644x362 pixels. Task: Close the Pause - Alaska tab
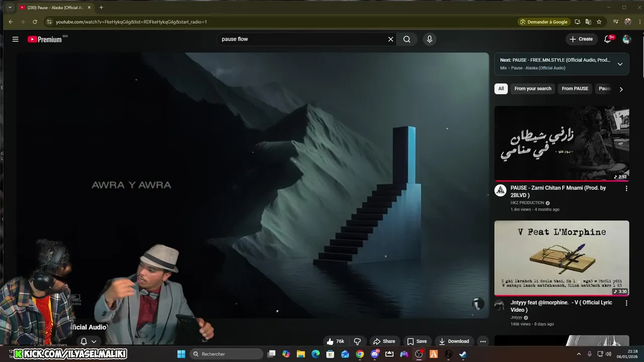click(89, 8)
